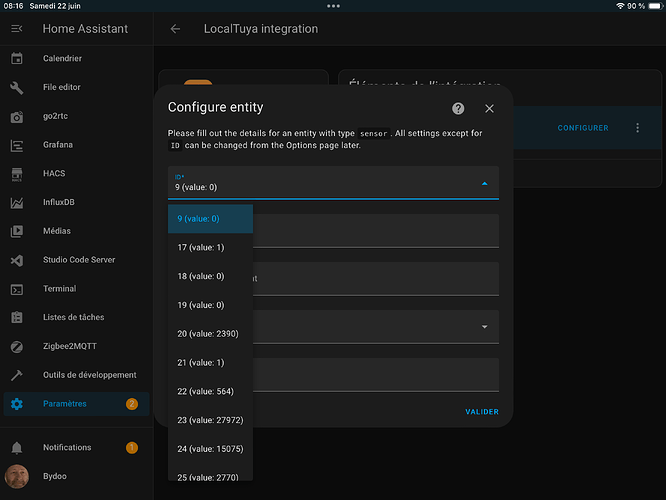Select ID option 17 (value: 1)
This screenshot has height=500, width=666.
pos(210,248)
